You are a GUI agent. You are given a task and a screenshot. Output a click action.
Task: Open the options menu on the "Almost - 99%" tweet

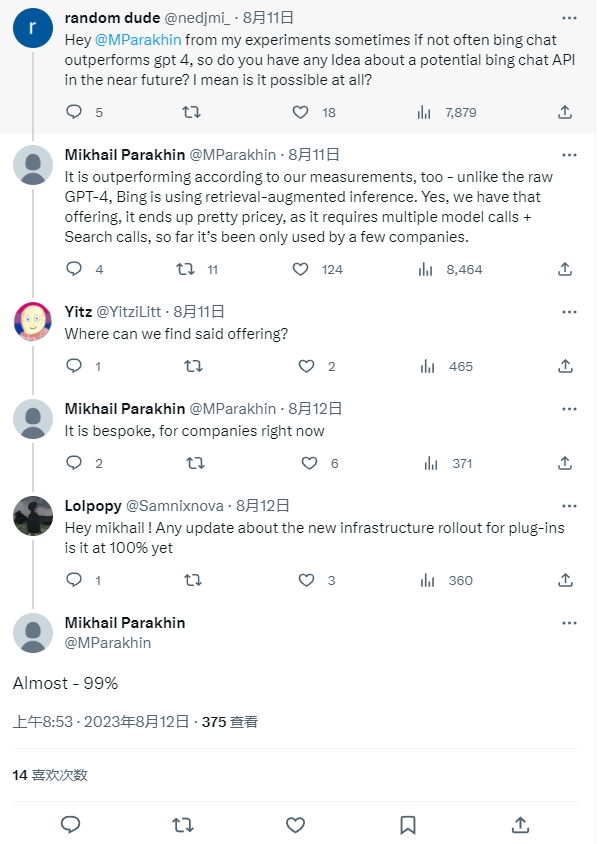click(570, 622)
